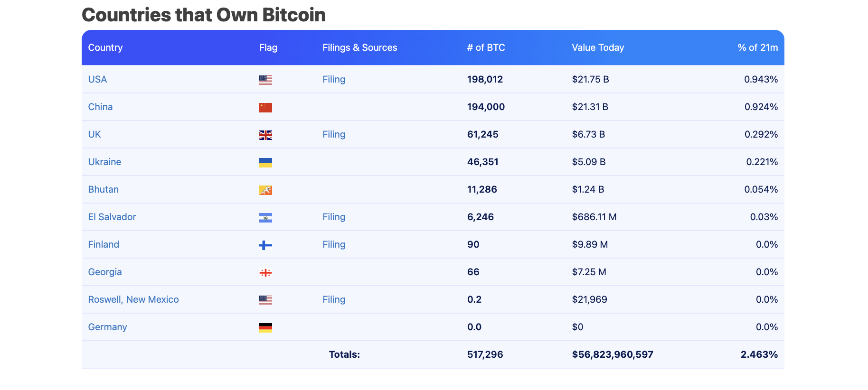Click the El Salvador flag icon
Screen dimensions: 868x390
265,218
